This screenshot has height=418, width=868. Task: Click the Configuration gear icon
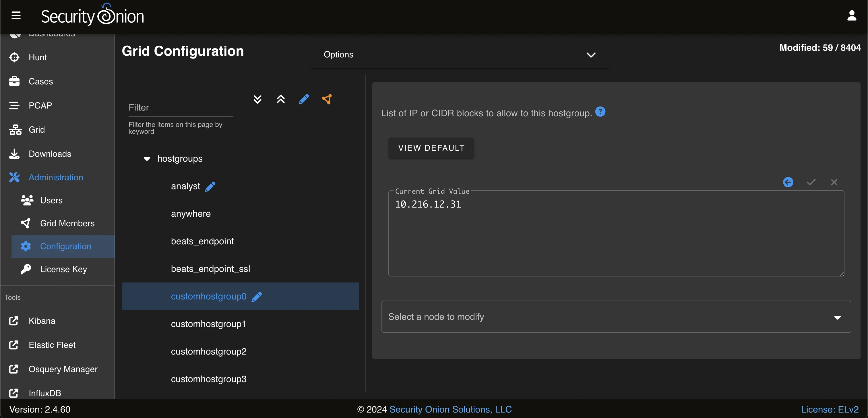pos(26,246)
